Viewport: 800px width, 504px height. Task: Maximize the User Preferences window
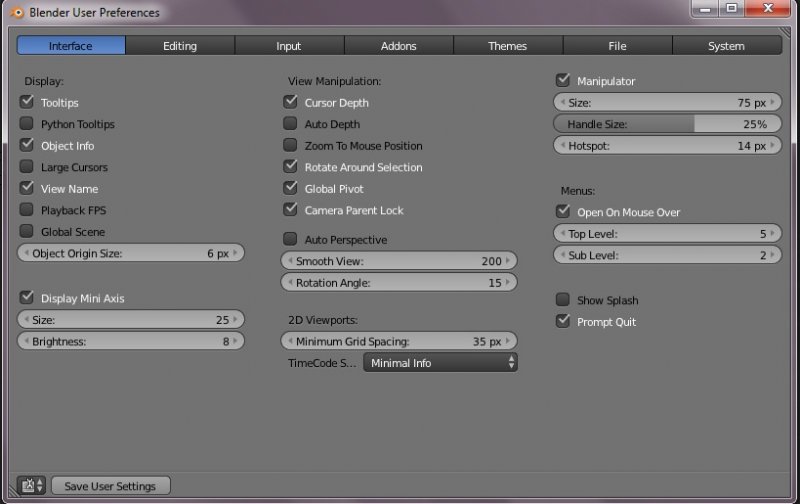732,8
